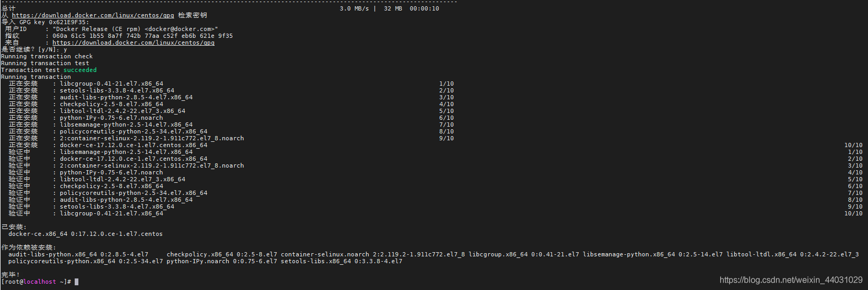Click the 已安装: heading
Image resolution: width=868 pixels, height=290 pixels.
click(x=14, y=227)
